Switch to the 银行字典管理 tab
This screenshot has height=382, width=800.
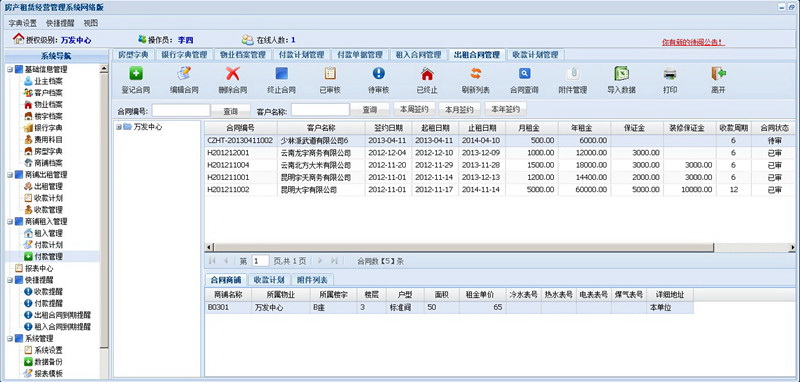(x=184, y=55)
